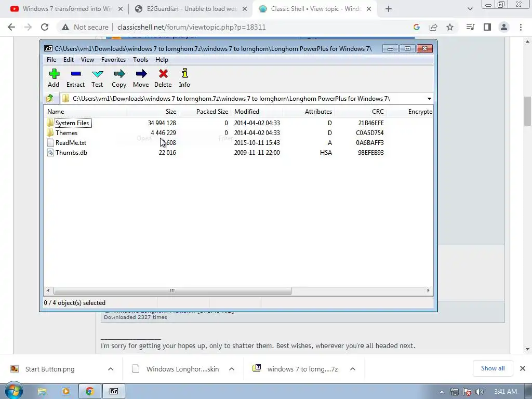Expand windows 7 to longhorn 7z download options
532x399 pixels.
pos(353,369)
